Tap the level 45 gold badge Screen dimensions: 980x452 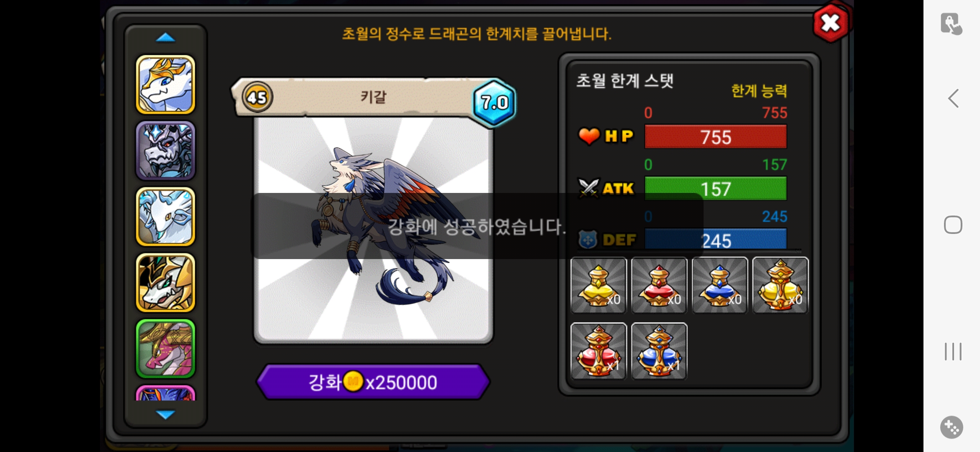point(257,97)
